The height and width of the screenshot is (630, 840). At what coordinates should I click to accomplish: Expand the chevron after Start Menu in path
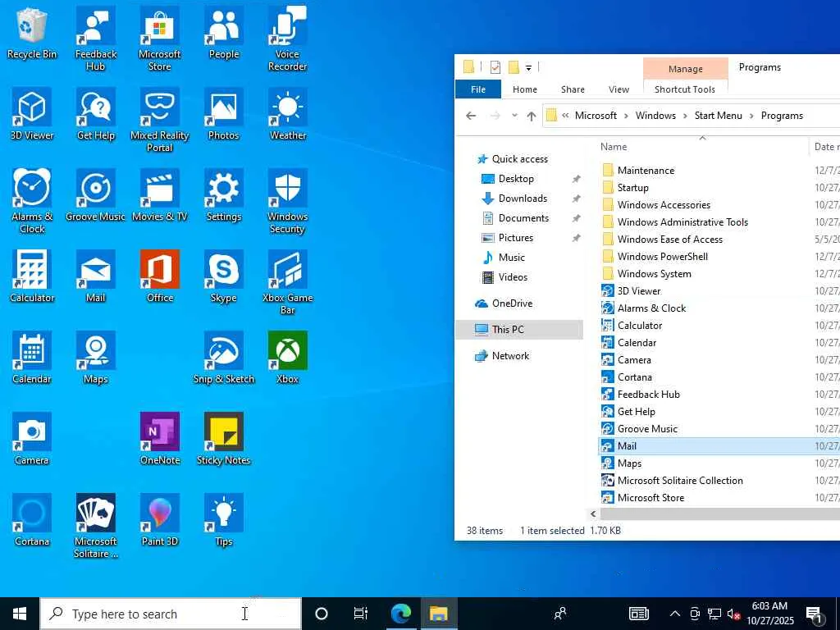751,116
